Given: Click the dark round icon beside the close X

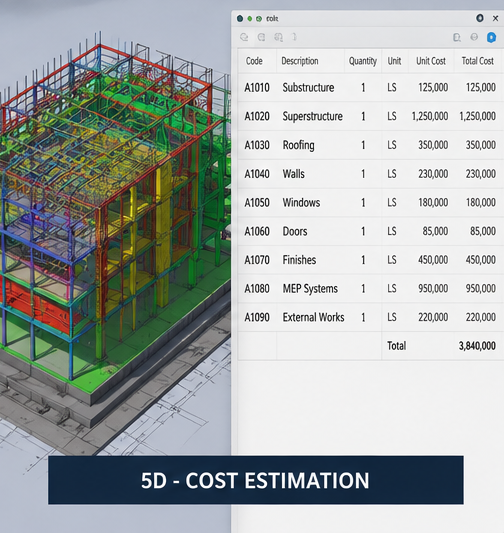Looking at the screenshot, I should click(x=480, y=18).
